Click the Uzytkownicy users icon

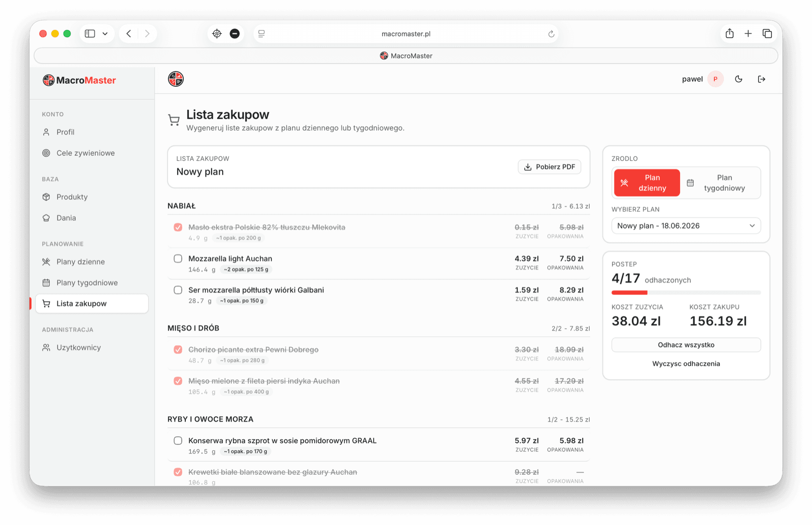46,348
